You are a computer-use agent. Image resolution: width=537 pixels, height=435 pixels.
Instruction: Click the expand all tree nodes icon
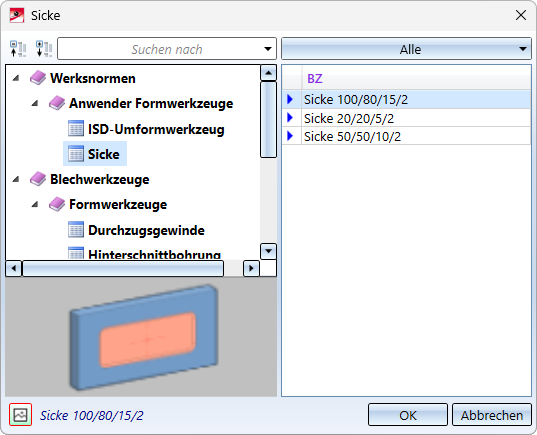pyautogui.click(x=44, y=49)
